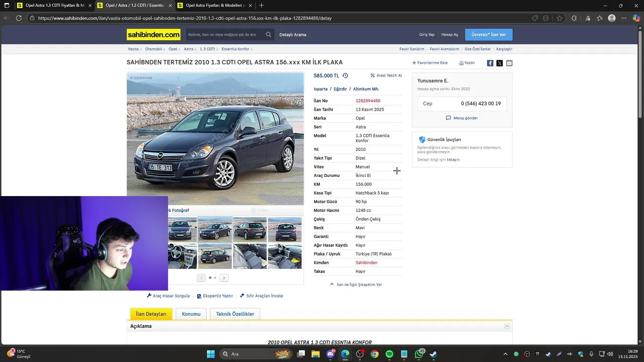
Task: Show hidden system tray icons
Action: click(x=506, y=354)
